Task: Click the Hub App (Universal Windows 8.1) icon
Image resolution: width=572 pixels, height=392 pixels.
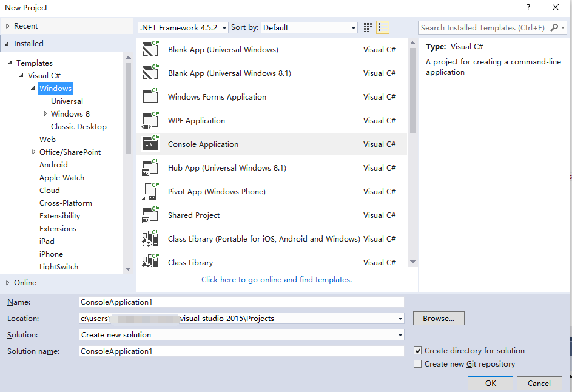Action: click(150, 167)
